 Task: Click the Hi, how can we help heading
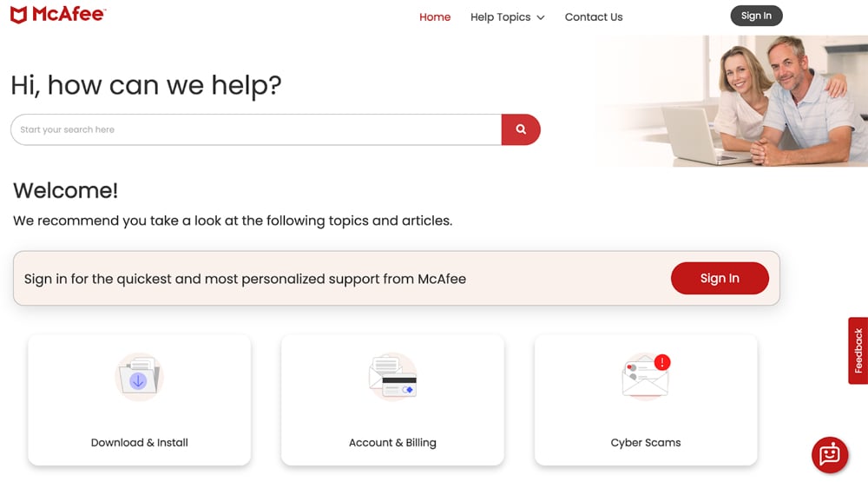tap(146, 84)
